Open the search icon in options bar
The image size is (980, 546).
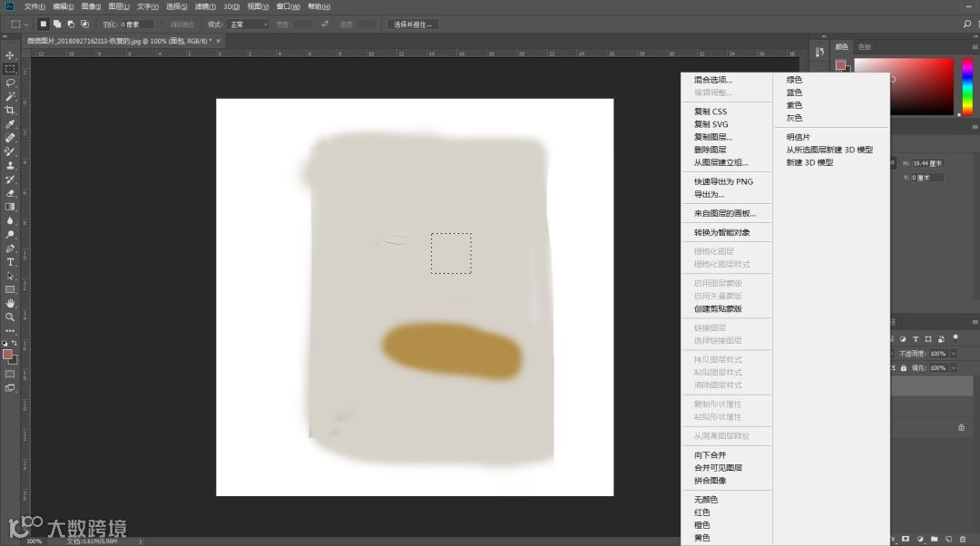click(x=967, y=24)
